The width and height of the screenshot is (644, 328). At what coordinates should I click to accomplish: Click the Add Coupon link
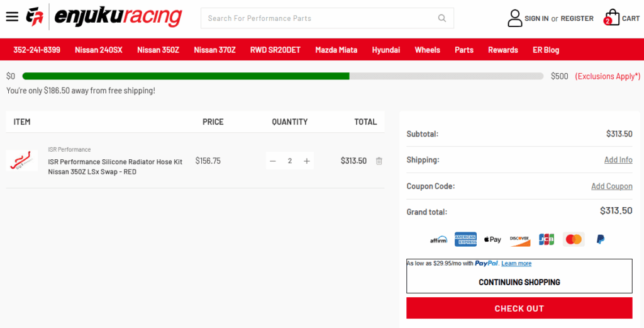pyautogui.click(x=611, y=186)
